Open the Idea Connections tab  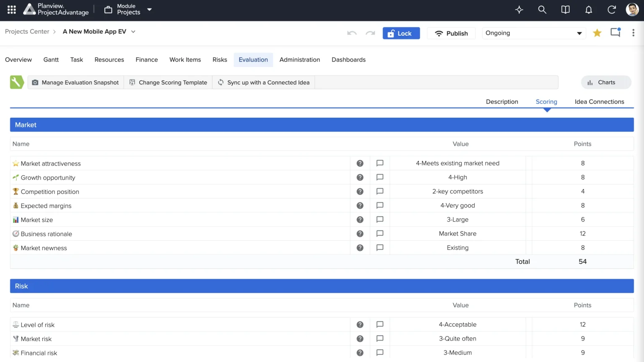coord(599,102)
